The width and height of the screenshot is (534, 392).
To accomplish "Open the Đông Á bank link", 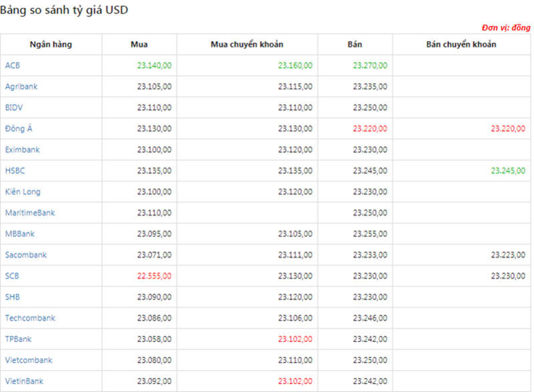I will tap(19, 128).
